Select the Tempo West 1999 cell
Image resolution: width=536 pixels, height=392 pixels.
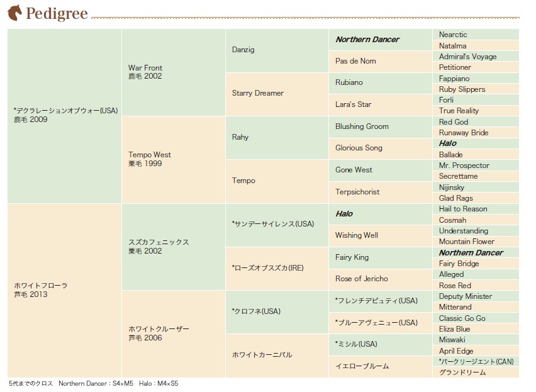(x=173, y=160)
